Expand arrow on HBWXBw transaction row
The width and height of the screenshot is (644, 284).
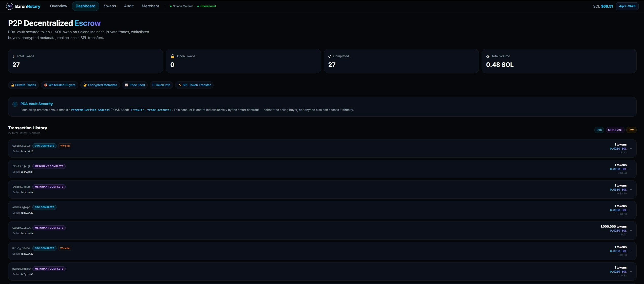631,272
